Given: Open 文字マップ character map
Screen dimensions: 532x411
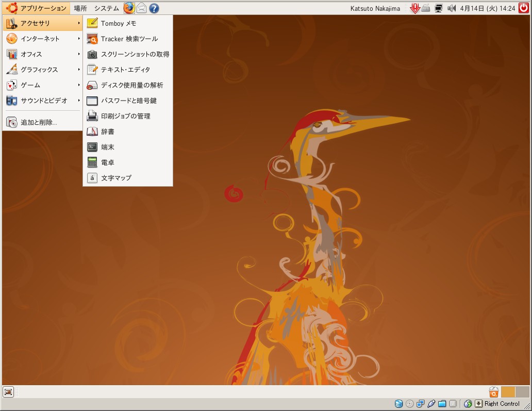Looking at the screenshot, I should click(127, 178).
